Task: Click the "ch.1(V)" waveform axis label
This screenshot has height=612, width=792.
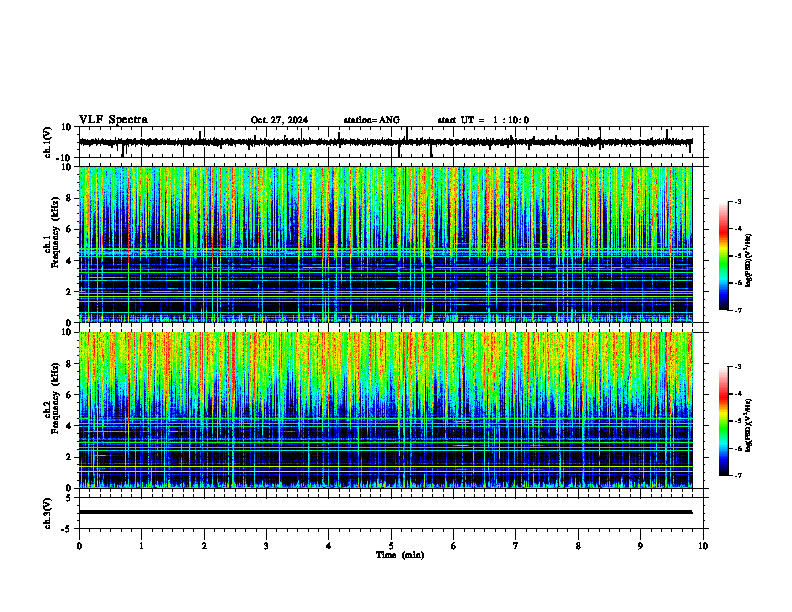Action: pyautogui.click(x=48, y=142)
